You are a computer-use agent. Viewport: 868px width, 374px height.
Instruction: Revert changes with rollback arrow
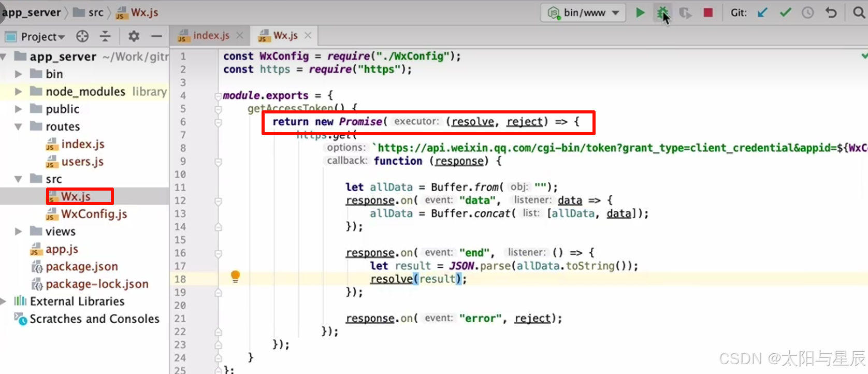click(x=831, y=12)
